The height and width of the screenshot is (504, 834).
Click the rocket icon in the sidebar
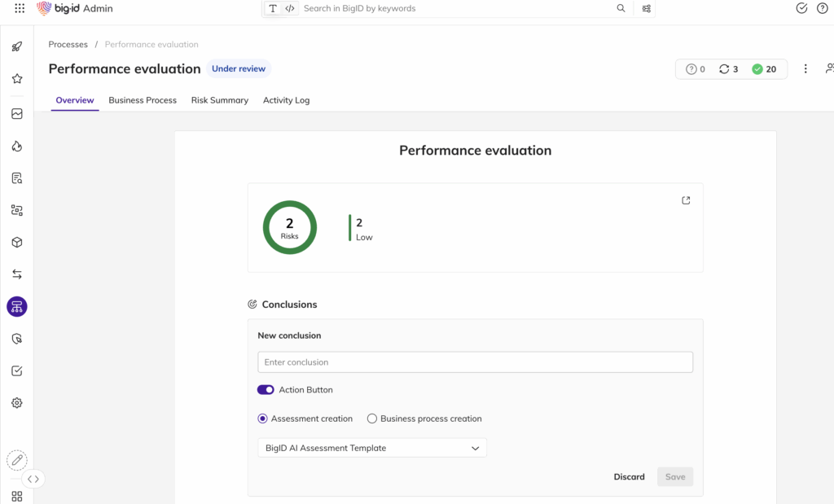coord(17,47)
